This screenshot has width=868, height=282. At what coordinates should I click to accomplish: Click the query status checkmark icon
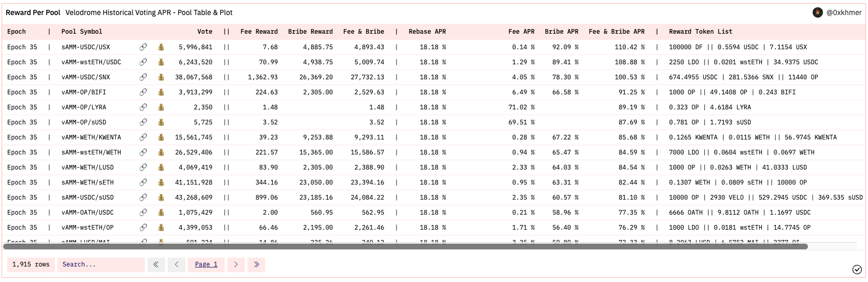(x=857, y=269)
